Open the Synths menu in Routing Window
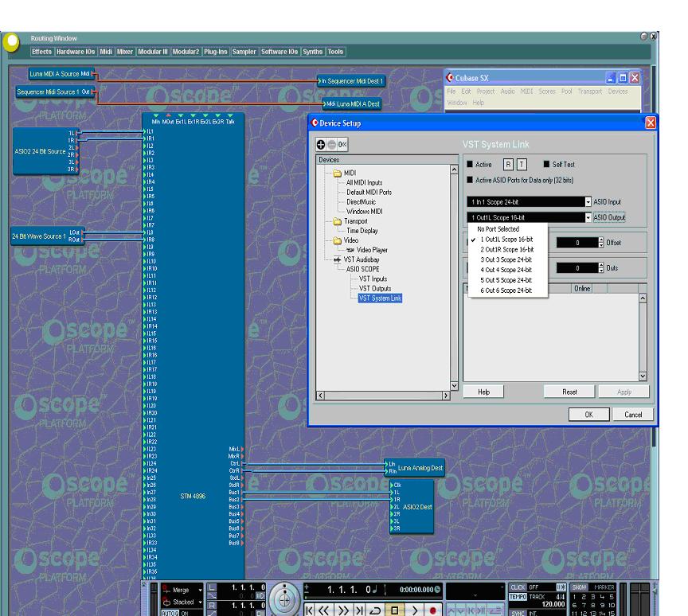This screenshot has height=616, width=688. point(312,52)
